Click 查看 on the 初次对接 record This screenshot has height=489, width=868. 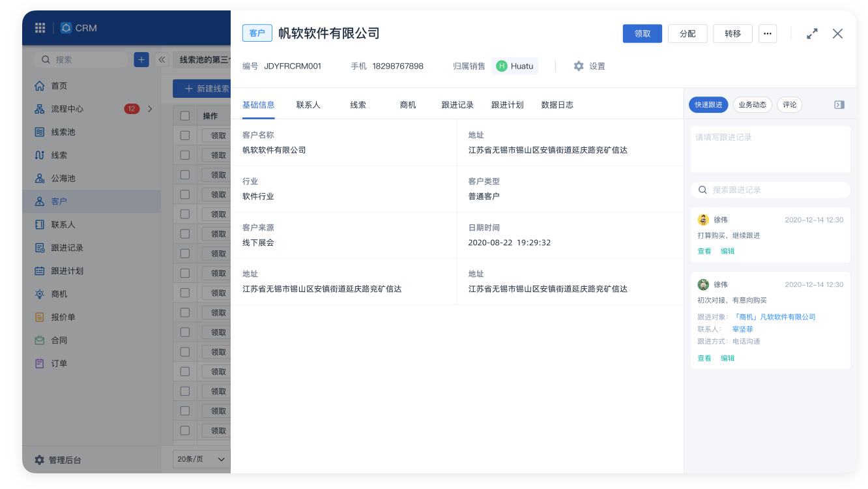tap(704, 358)
